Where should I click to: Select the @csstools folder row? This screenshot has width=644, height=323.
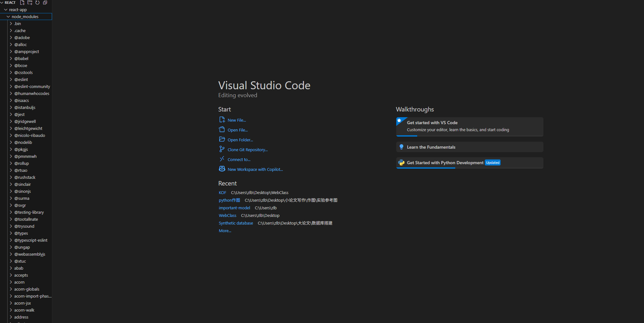coord(26,72)
